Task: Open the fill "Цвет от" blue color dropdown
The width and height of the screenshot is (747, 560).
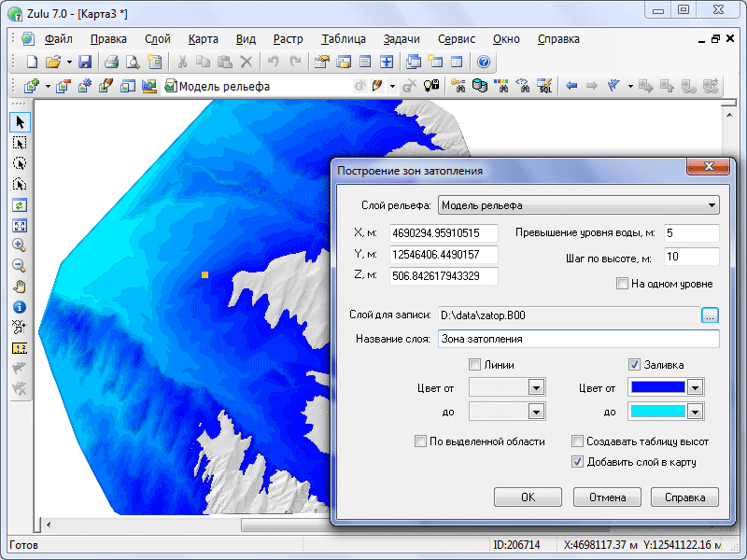Action: click(x=696, y=387)
